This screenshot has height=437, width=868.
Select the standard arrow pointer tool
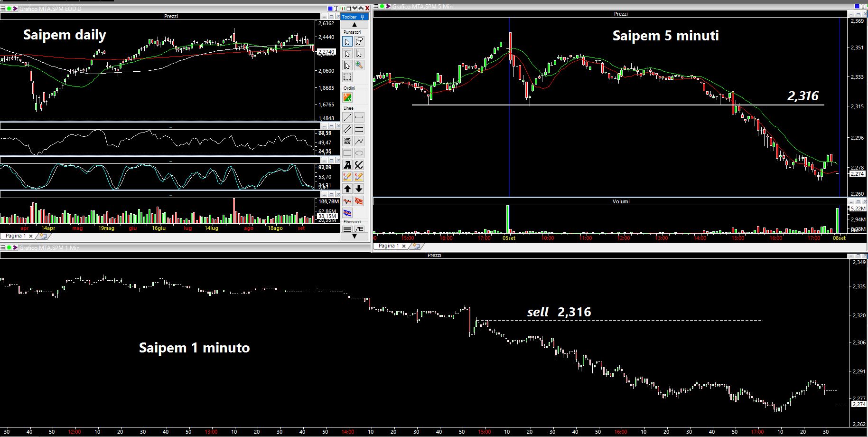click(347, 42)
